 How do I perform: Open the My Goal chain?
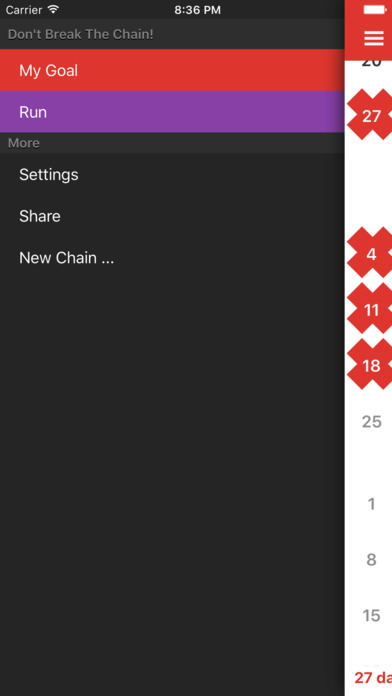[x=172, y=70]
